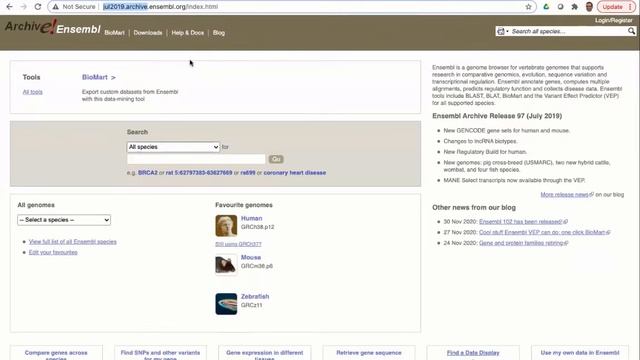
Task: Click Compare genes across species box
Action: click(56, 353)
